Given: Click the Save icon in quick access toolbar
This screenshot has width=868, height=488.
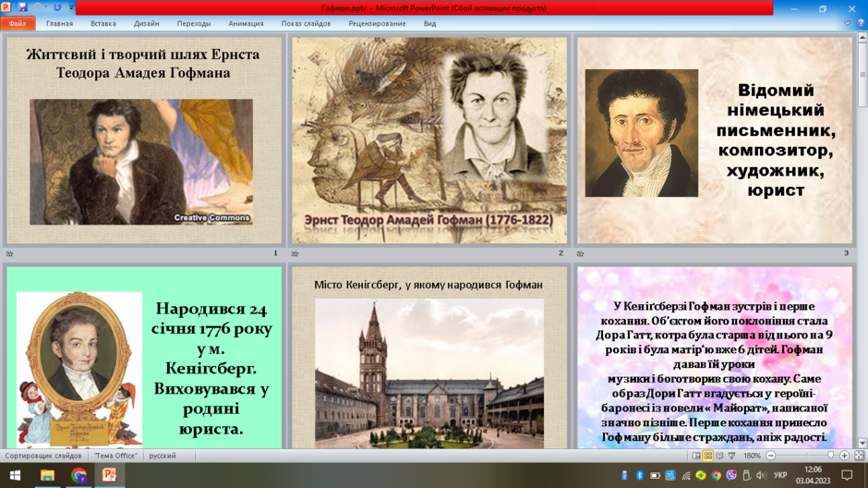Looking at the screenshot, I should (23, 7).
